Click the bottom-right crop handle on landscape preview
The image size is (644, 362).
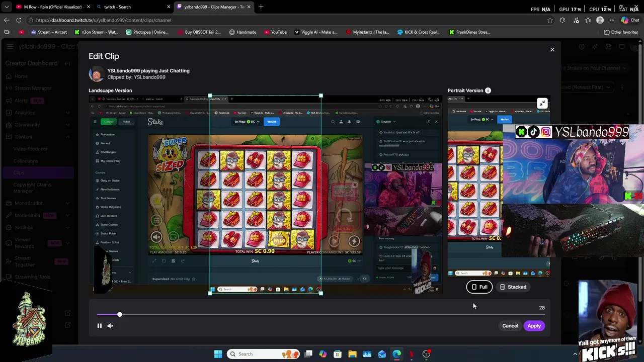click(321, 293)
